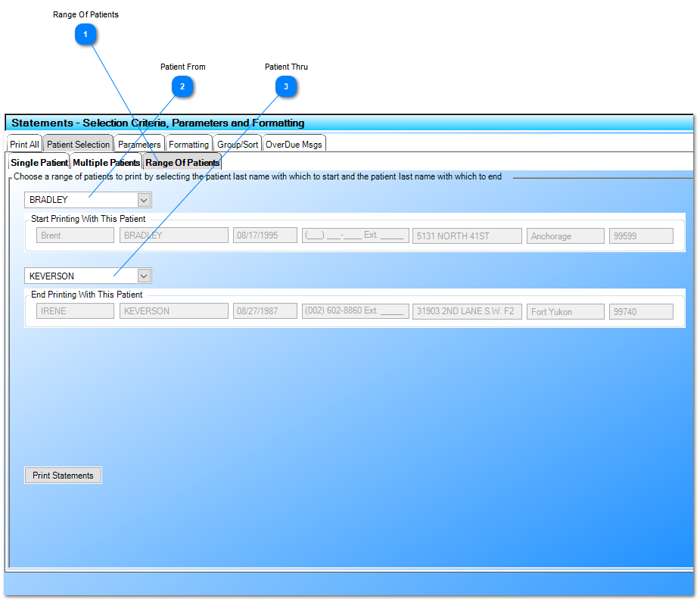
Task: Click the 08/17/1995 birth date field
Action: (265, 235)
